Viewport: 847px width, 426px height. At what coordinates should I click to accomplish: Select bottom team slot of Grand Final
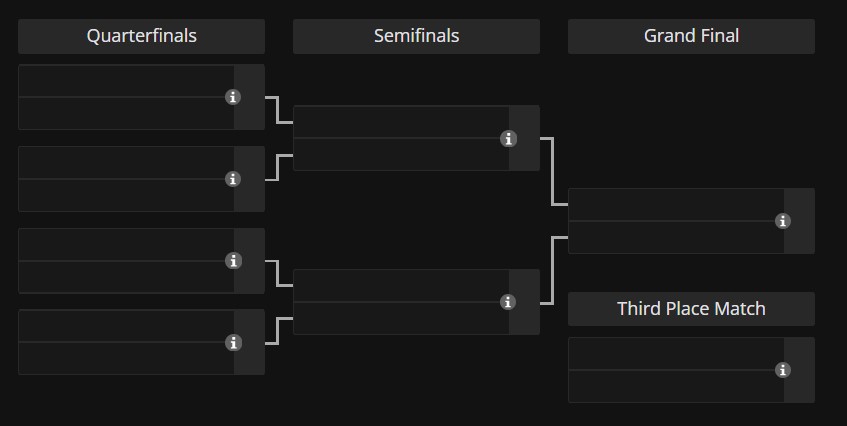tap(676, 237)
